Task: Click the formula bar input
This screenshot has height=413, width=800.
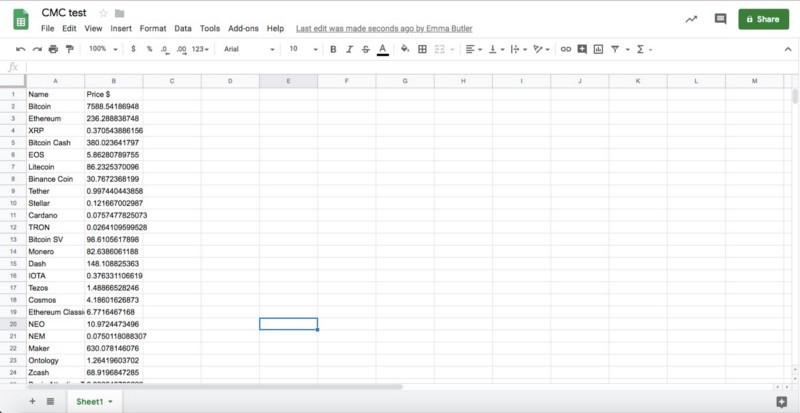Action: coord(411,67)
